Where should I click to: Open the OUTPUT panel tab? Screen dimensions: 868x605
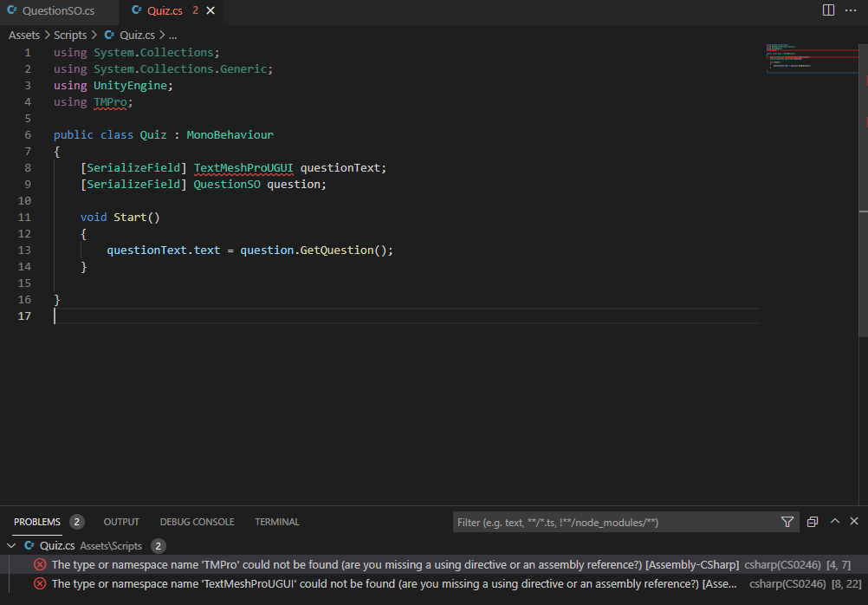click(121, 522)
